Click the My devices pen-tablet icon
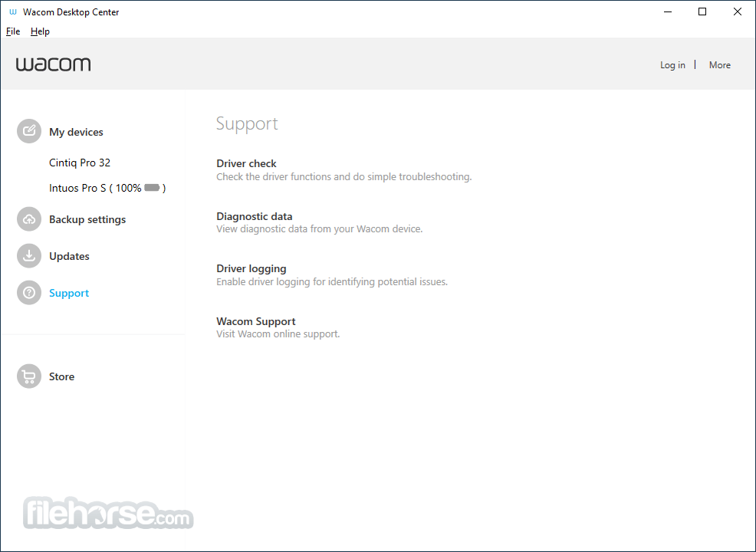Image resolution: width=756 pixels, height=552 pixels. [29, 131]
